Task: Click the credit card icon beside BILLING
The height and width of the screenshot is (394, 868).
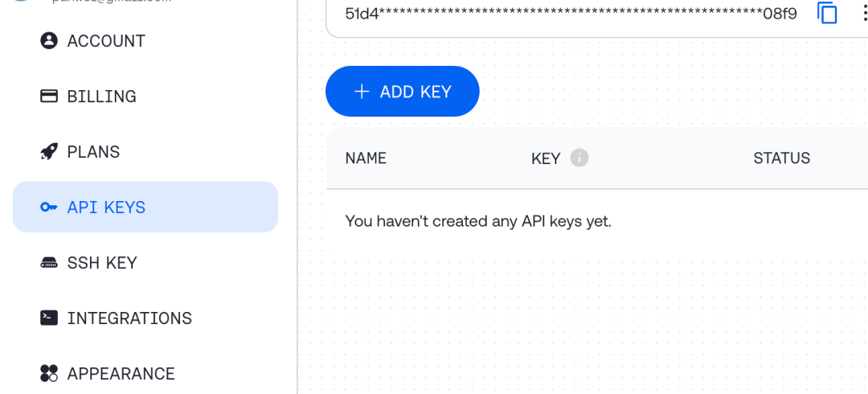Action: tap(49, 96)
